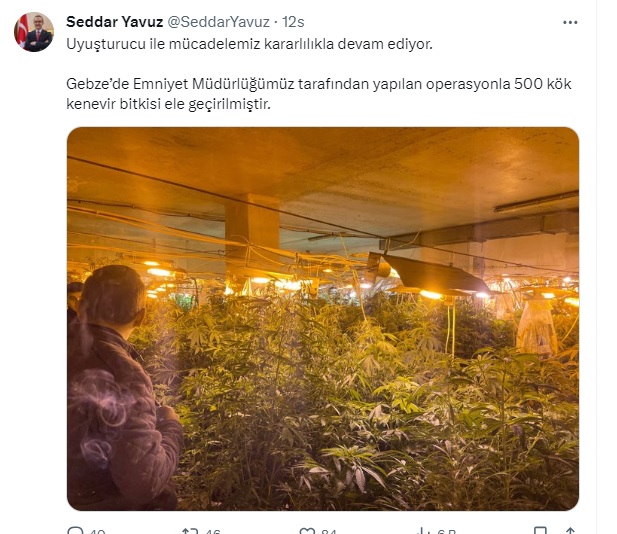Click the retweet count number
The image size is (617, 534).
(213, 532)
